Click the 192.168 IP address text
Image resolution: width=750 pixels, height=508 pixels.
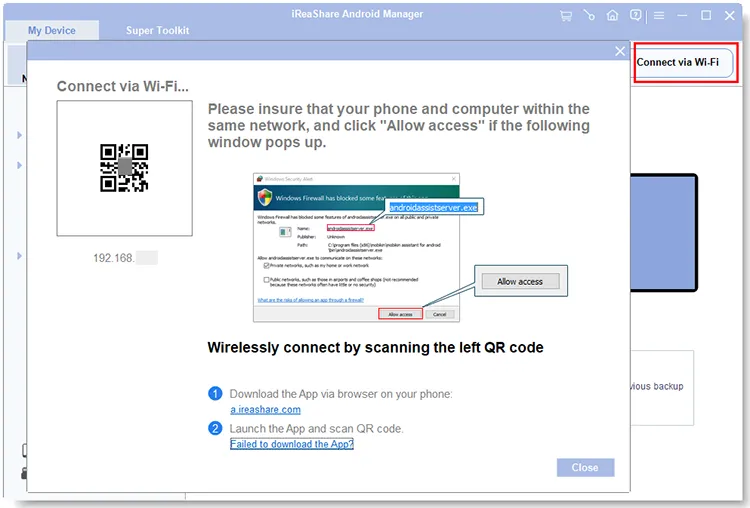click(x=125, y=258)
